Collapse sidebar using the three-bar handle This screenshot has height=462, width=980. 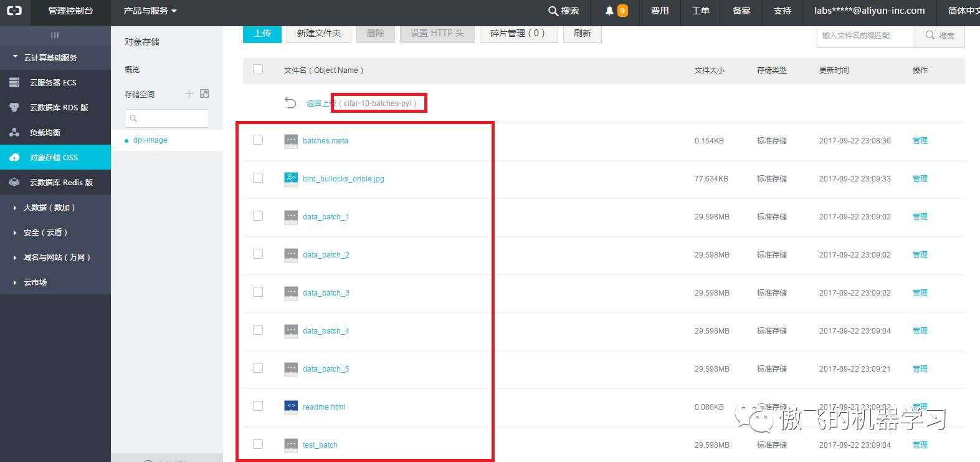pos(55,35)
